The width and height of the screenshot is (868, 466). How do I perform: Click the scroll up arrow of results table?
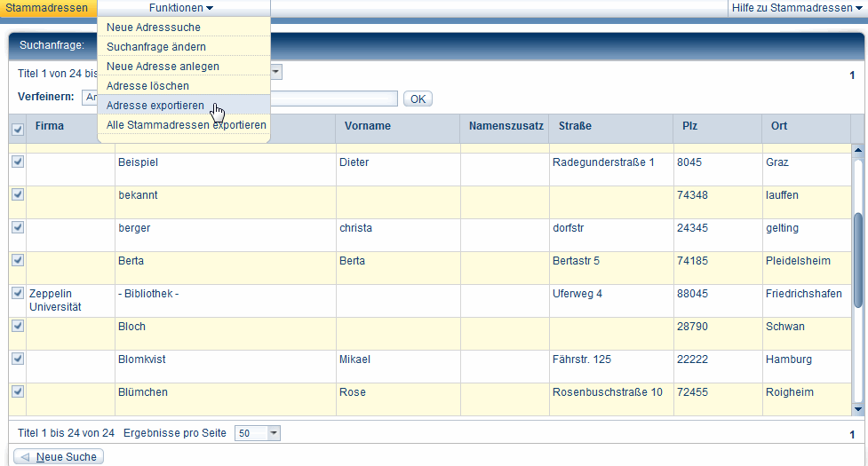pos(857,149)
